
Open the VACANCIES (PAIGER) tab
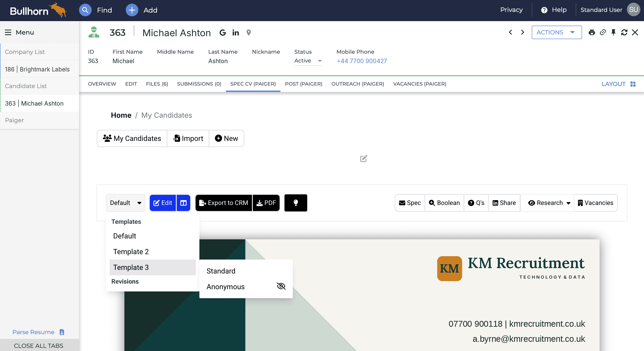point(419,84)
